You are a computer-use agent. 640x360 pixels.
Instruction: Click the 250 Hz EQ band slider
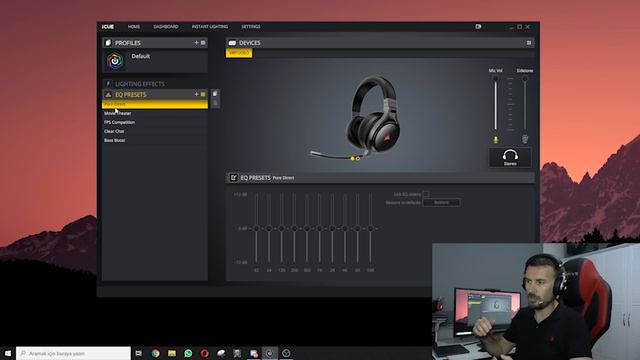294,228
